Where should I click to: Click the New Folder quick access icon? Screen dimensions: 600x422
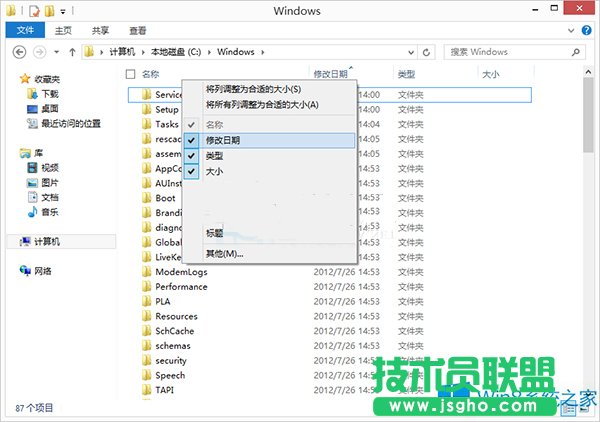tap(49, 11)
